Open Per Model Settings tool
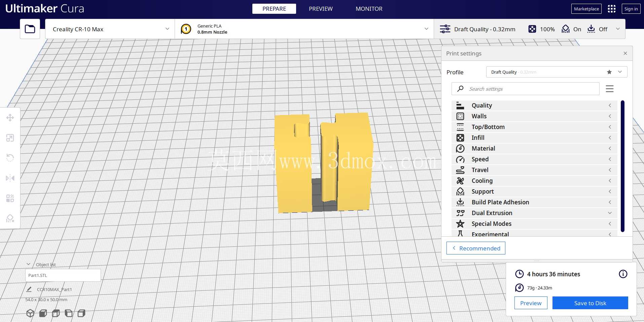Viewport: 644px width, 322px height. (x=10, y=198)
